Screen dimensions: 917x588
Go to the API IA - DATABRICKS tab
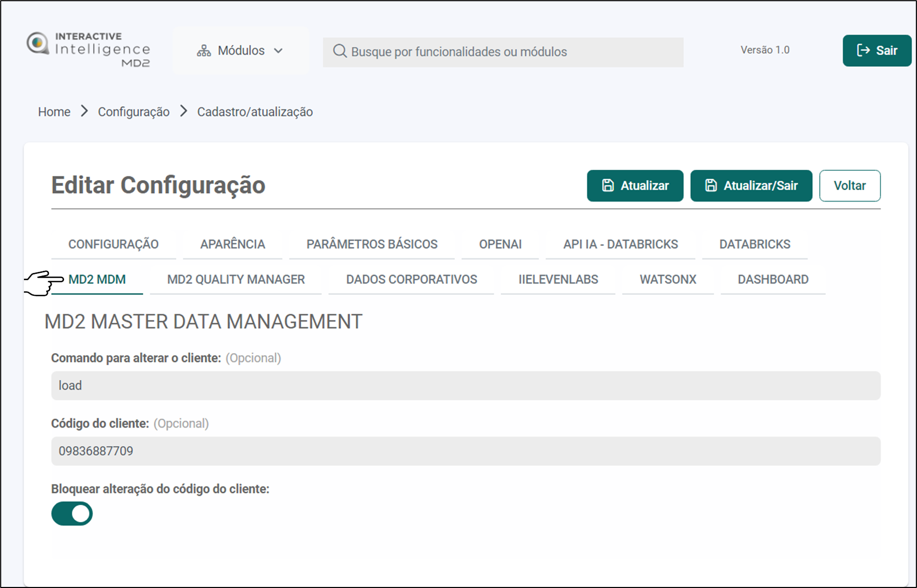[x=620, y=244]
